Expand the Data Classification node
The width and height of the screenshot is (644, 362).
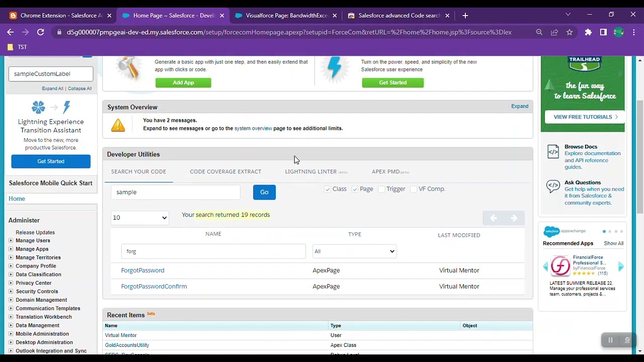[x=11, y=275]
